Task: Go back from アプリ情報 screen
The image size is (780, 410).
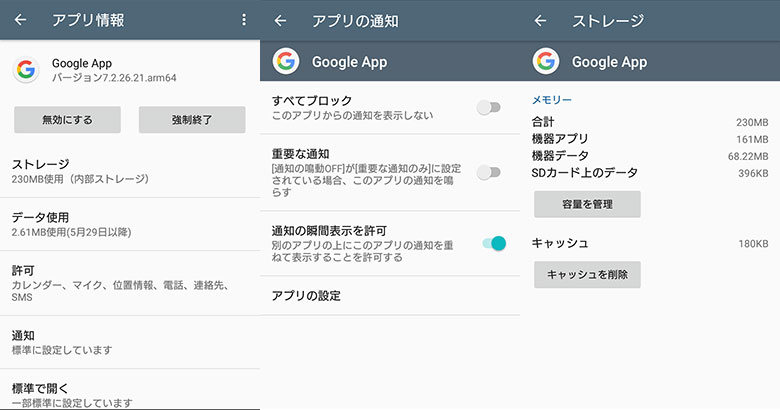Action: click(20, 19)
